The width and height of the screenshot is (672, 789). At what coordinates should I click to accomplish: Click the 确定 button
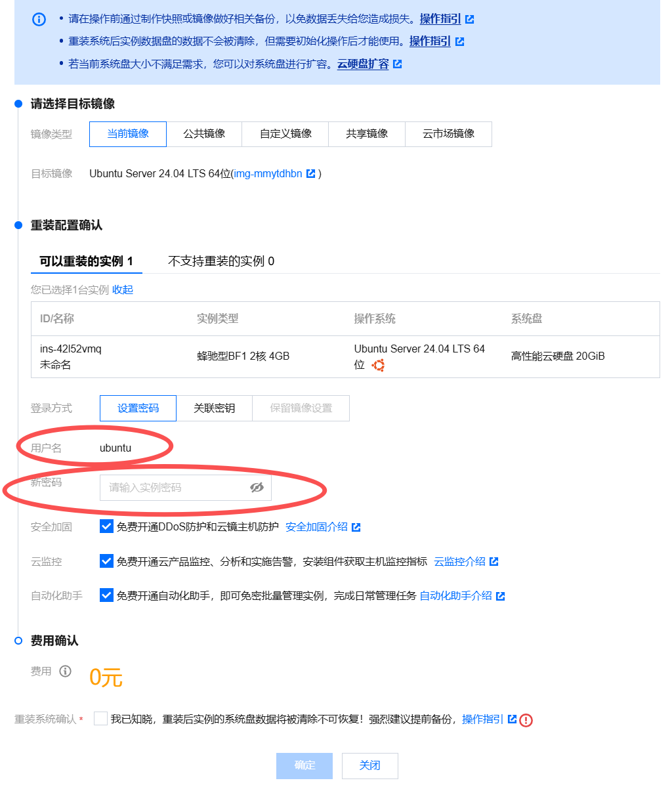304,765
